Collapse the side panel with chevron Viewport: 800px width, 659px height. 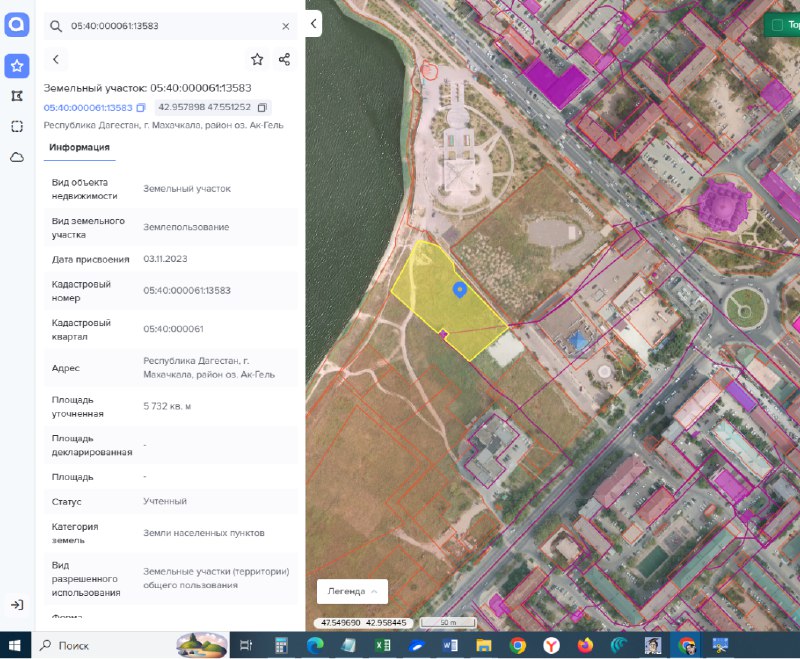coord(314,23)
